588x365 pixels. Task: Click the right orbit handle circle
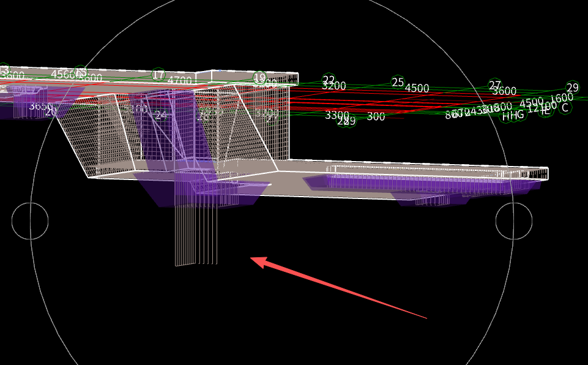pos(514,221)
